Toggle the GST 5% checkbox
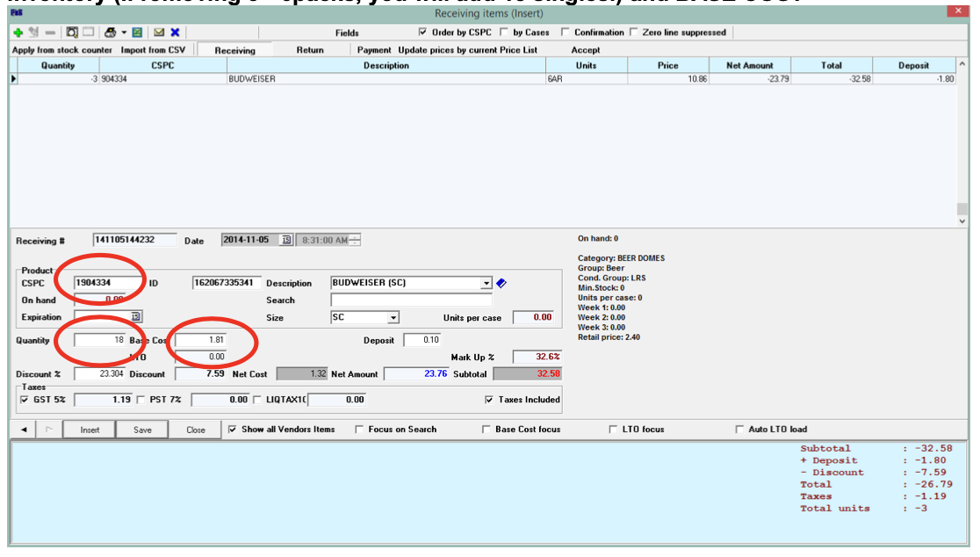980x557 pixels. click(25, 400)
